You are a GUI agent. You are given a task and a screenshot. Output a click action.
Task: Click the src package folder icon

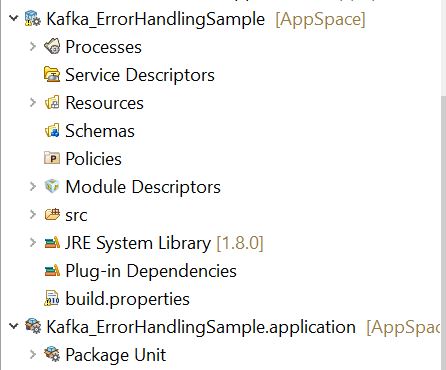click(x=52, y=215)
